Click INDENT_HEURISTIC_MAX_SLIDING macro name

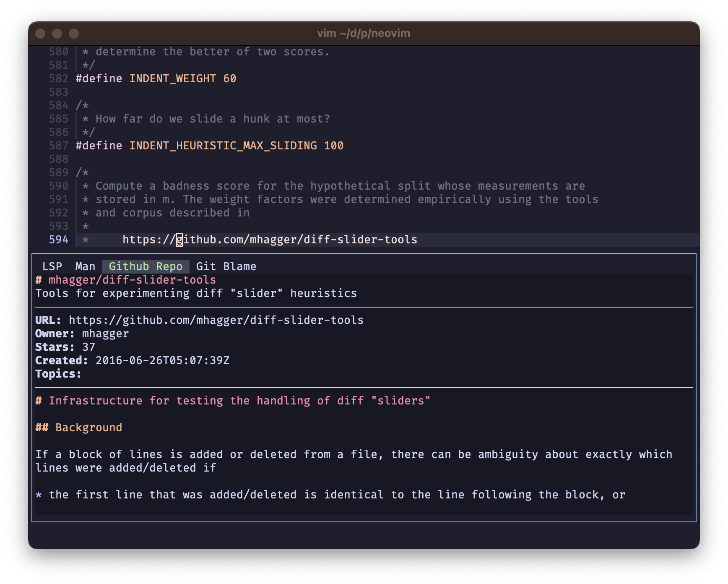coord(223,146)
